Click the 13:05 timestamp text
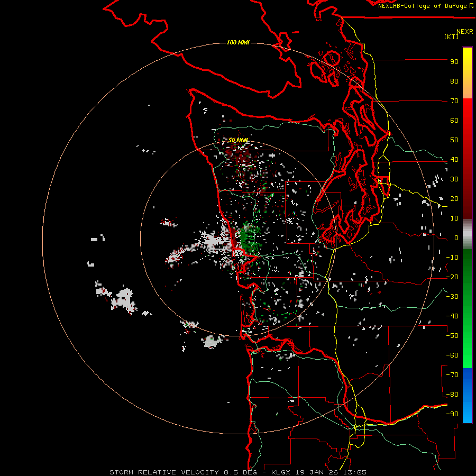The width and height of the screenshot is (476, 476). [355, 472]
